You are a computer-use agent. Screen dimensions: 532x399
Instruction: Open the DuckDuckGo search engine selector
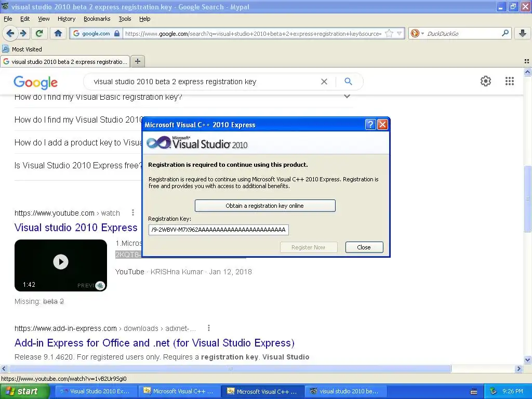coord(417,34)
